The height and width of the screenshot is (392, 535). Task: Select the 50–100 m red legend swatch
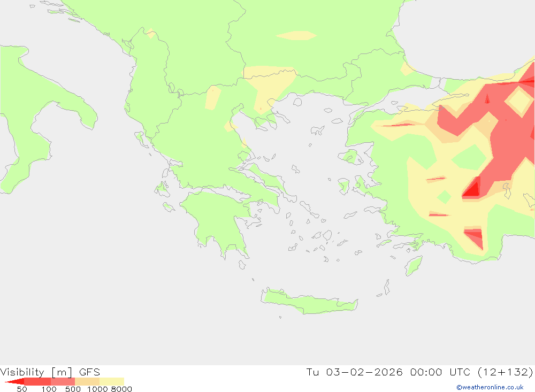37,381
